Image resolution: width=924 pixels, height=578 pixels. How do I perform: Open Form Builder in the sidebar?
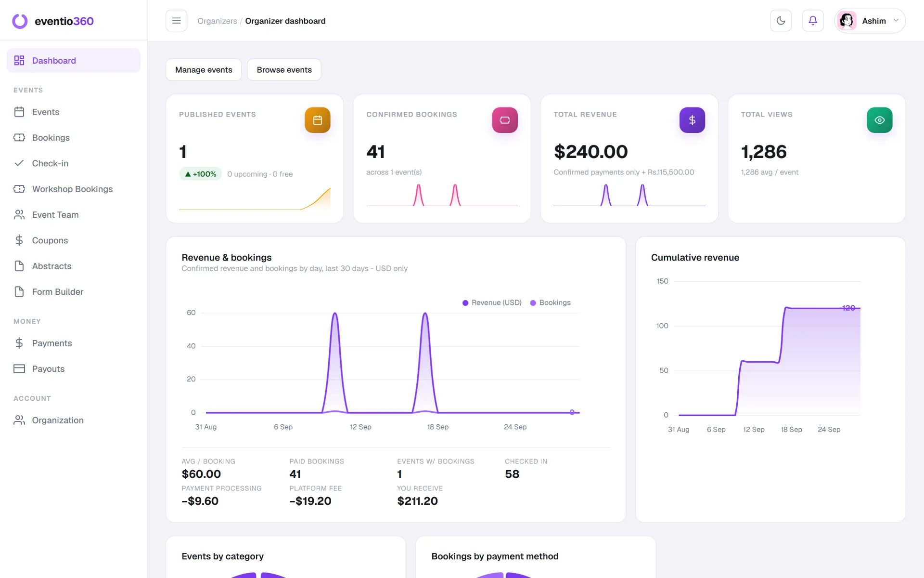coord(74,291)
